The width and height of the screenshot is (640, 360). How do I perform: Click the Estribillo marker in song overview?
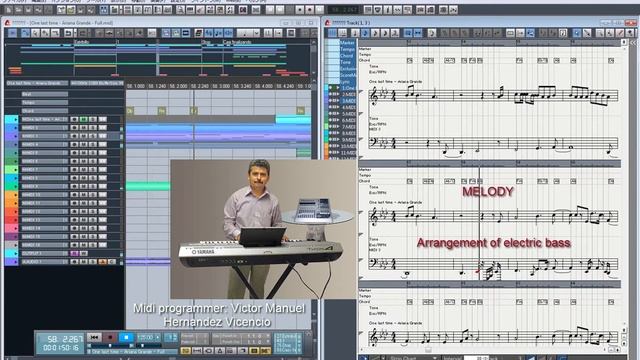point(82,42)
